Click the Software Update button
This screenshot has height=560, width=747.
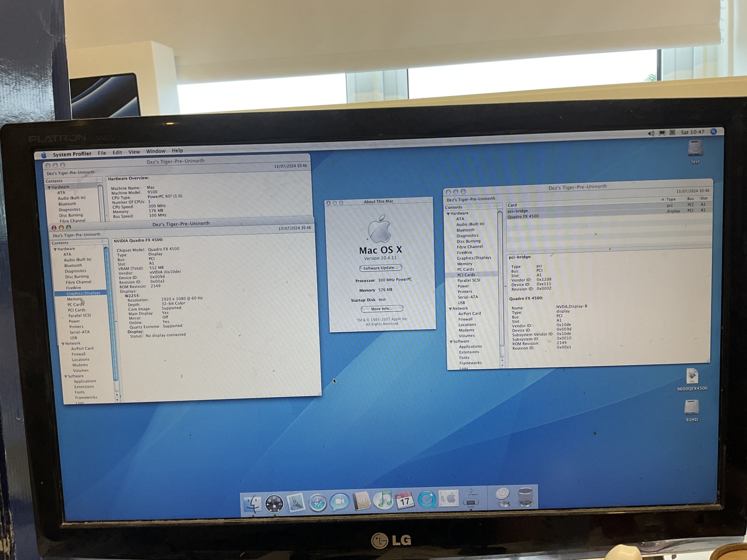(x=380, y=268)
